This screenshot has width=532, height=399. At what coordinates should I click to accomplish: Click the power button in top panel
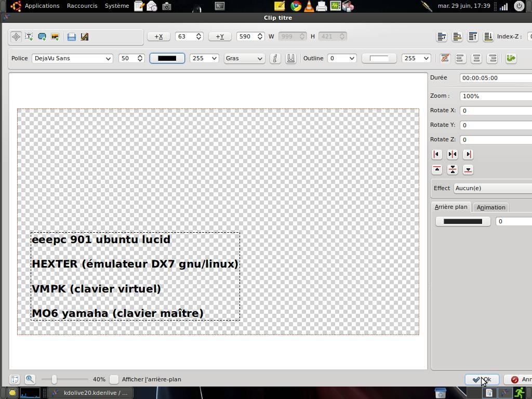(x=520, y=6)
